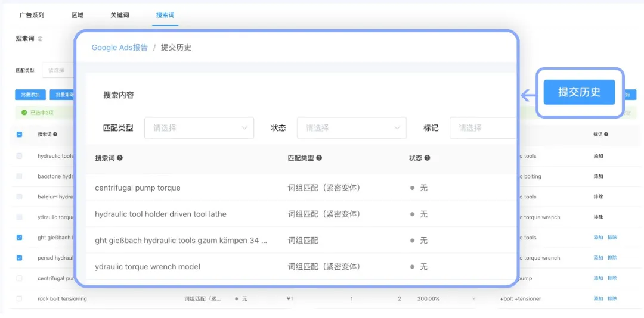Click help icon next to popup 匹配类型 column
644x318 pixels.
pyautogui.click(x=318, y=158)
